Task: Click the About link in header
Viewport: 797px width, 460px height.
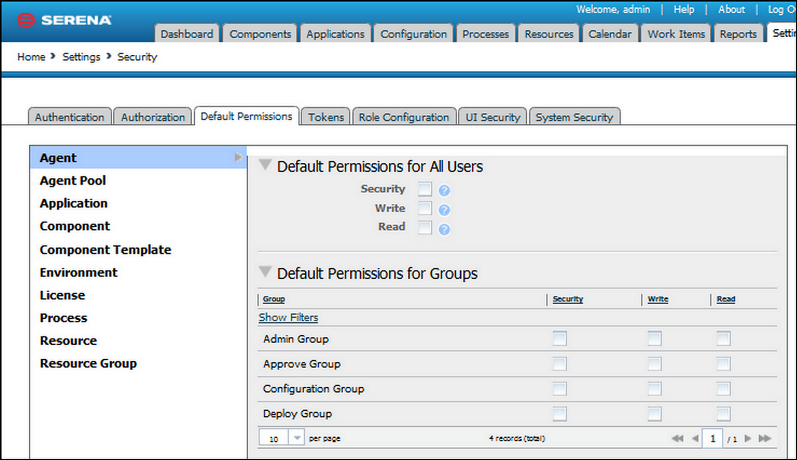Action: 731,9
